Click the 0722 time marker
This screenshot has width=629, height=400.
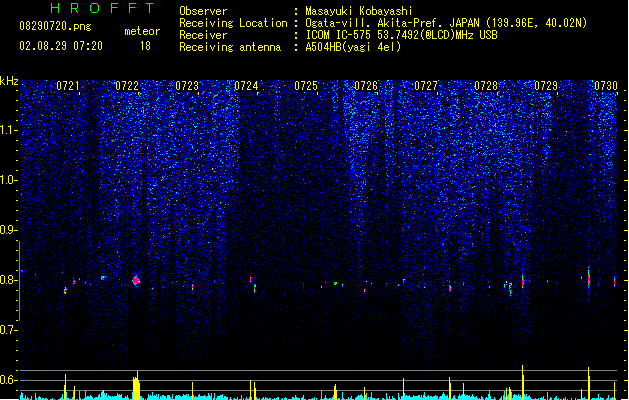[127, 86]
